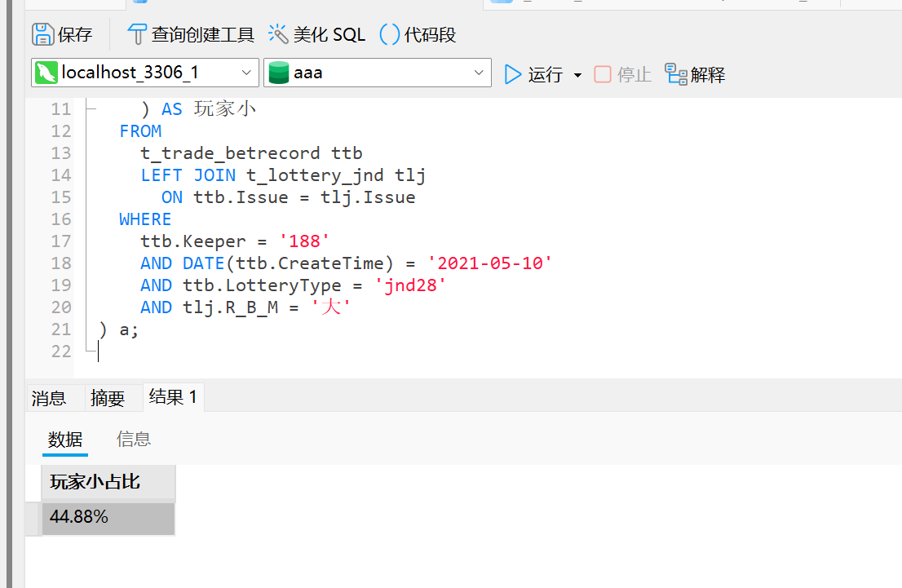Expand the Run options dropdown arrow
Image resolution: width=902 pixels, height=588 pixels.
577,75
